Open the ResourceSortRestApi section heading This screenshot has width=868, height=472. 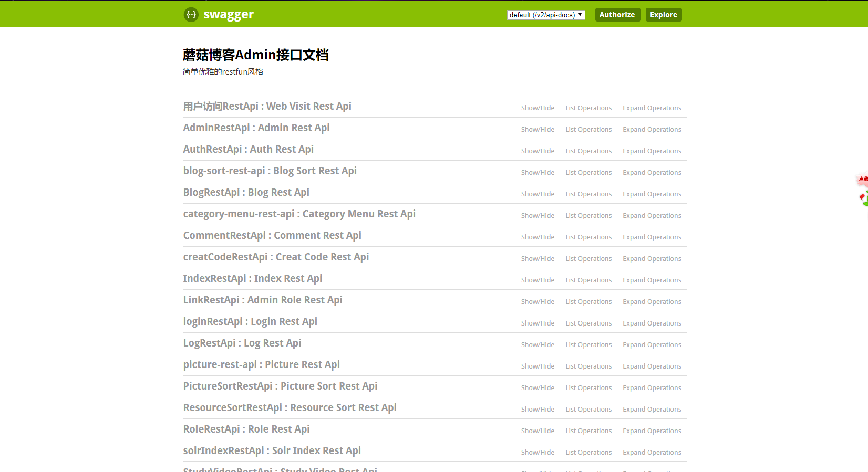(290, 408)
